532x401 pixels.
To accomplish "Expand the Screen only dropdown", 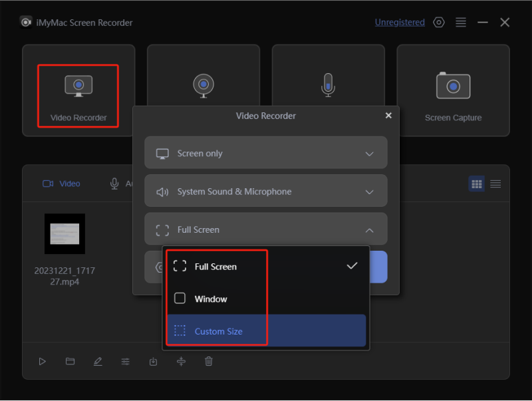I will point(265,152).
